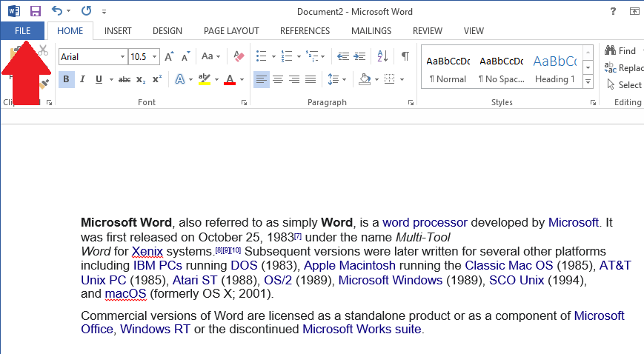Screen dimensions: 644x354
Task: Increase paragraph indent
Action: point(359,56)
